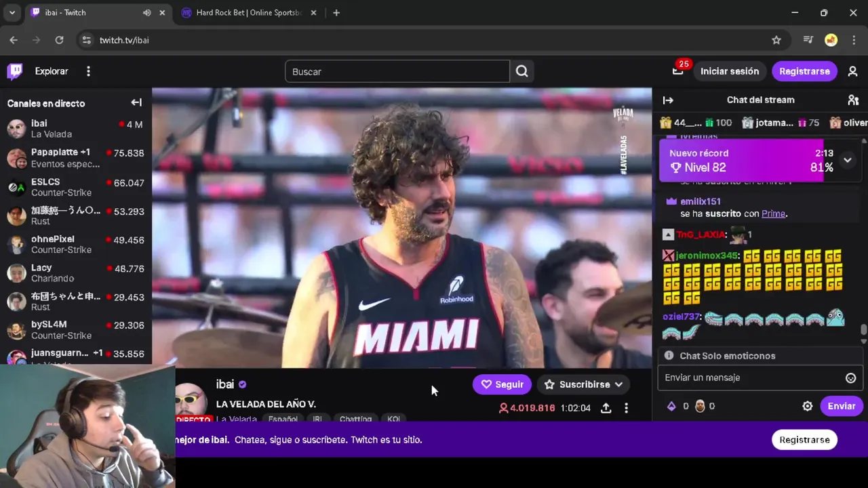
Task: Click jeronimox345 username in chat
Action: click(x=707, y=256)
